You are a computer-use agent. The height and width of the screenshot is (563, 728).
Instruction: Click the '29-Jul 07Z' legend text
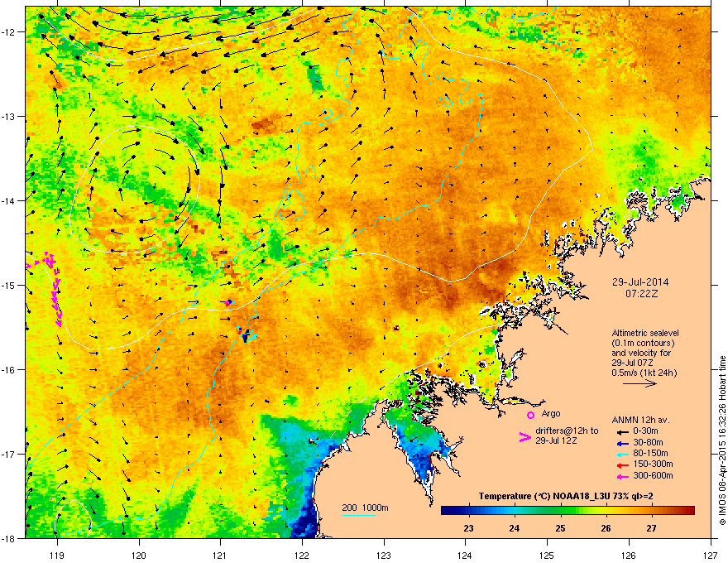click(x=632, y=363)
